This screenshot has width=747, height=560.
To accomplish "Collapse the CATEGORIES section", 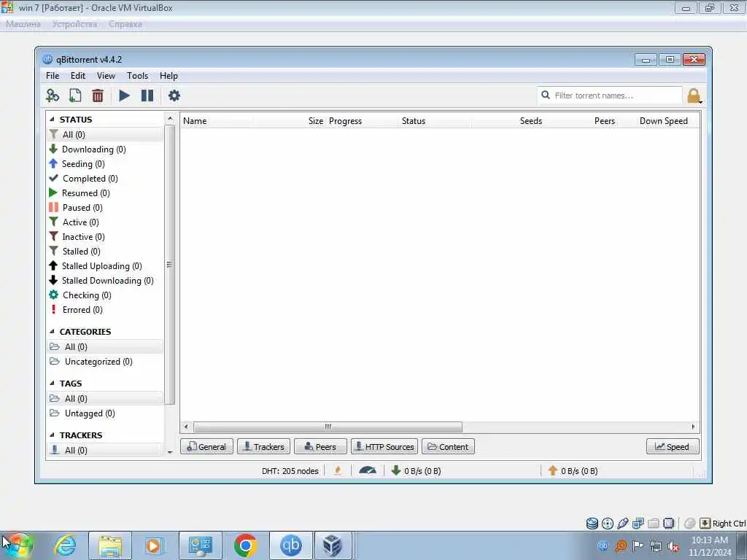I will pos(52,332).
